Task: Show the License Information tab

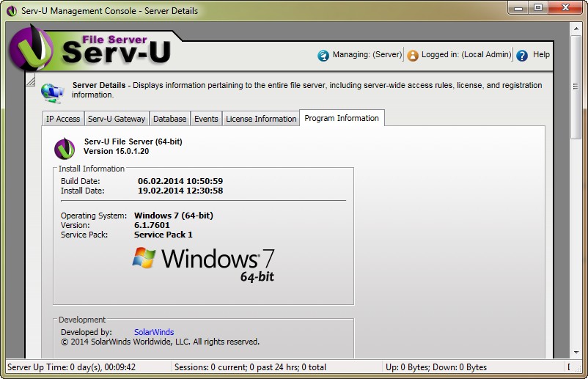Action: pos(261,119)
